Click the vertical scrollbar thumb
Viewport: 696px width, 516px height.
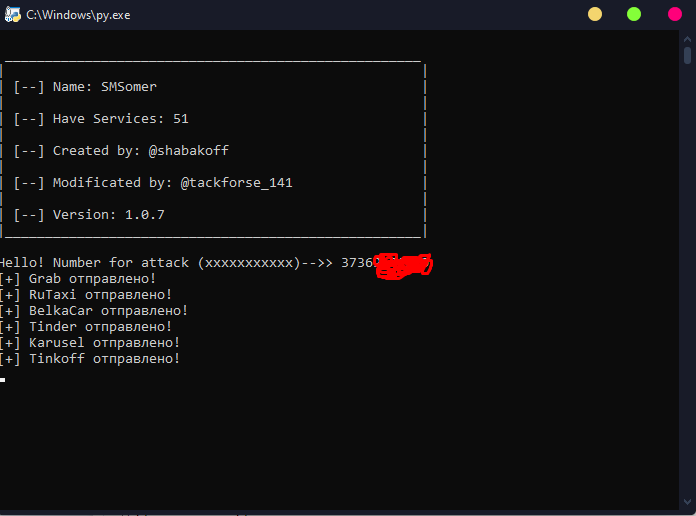tap(687, 56)
